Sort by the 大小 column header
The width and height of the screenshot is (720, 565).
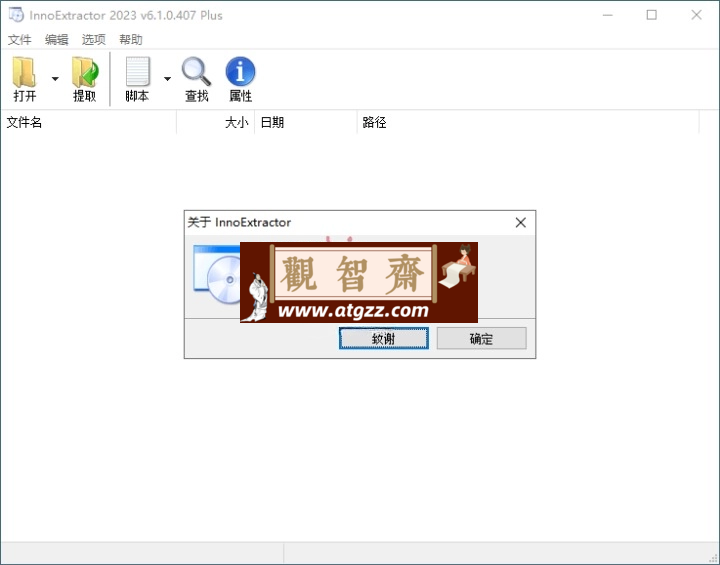tap(216, 123)
